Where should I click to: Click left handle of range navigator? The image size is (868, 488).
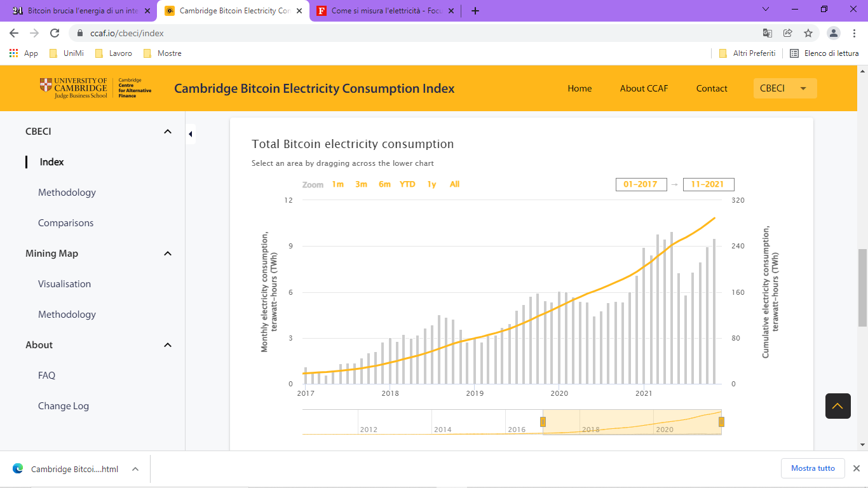pyautogui.click(x=543, y=422)
